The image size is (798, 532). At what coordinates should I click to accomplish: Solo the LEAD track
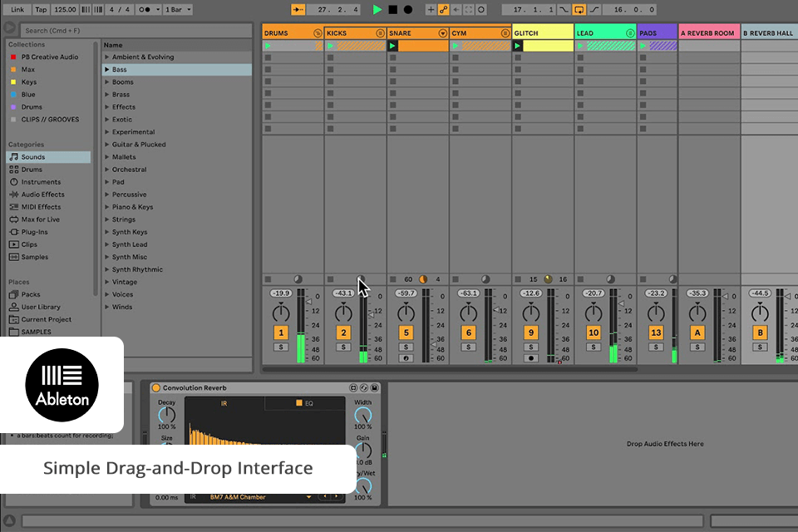(x=594, y=347)
